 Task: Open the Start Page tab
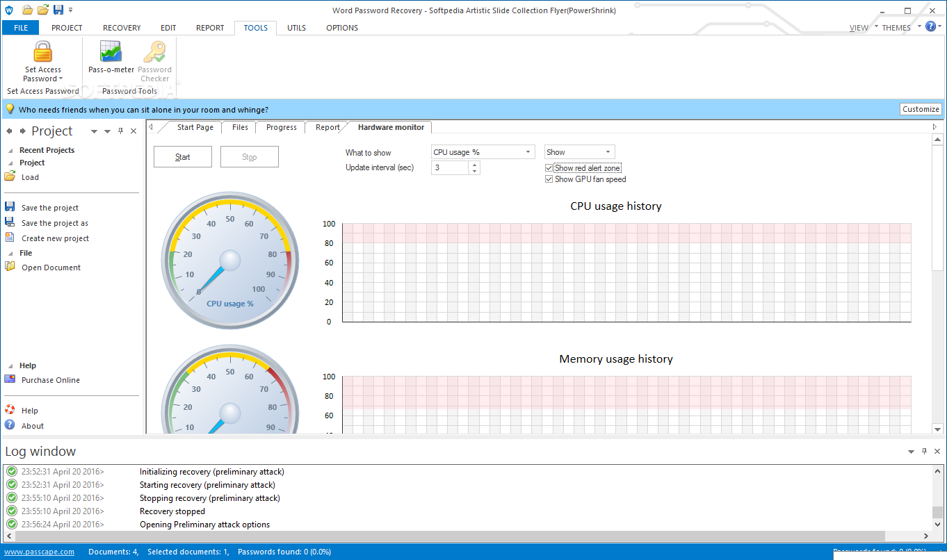click(195, 127)
